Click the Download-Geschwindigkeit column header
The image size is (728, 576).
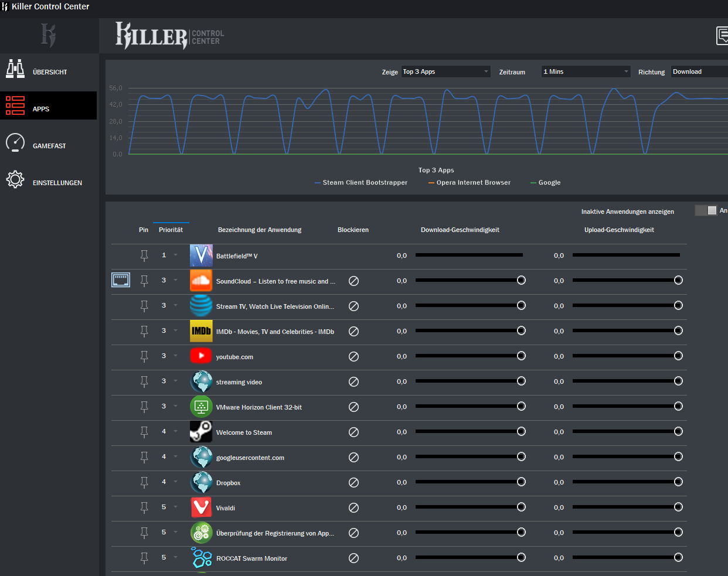coord(460,230)
